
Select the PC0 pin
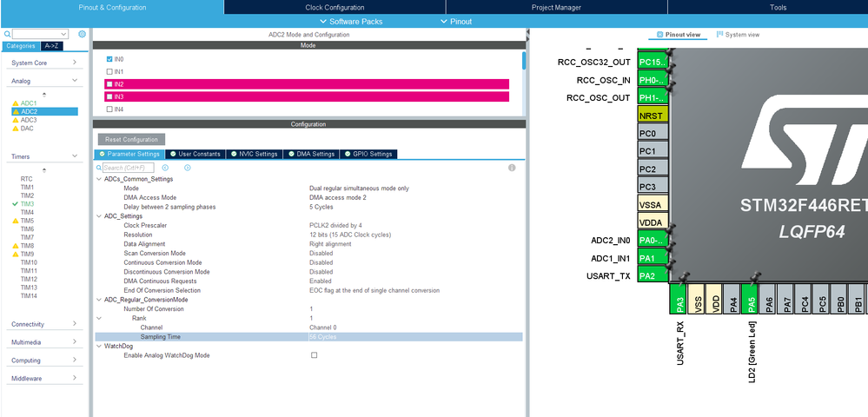[653, 134]
